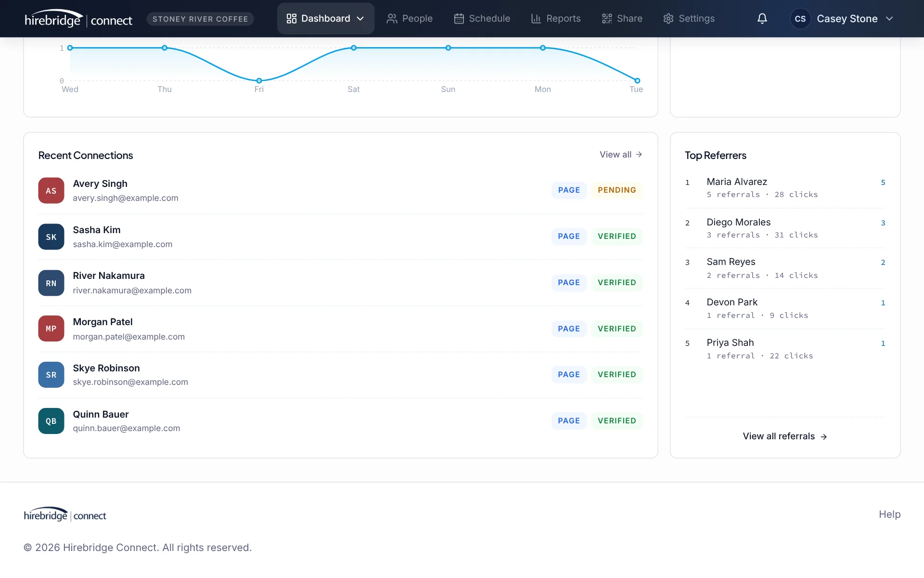
Task: Click Morgan Patel's MP avatar
Action: (51, 328)
